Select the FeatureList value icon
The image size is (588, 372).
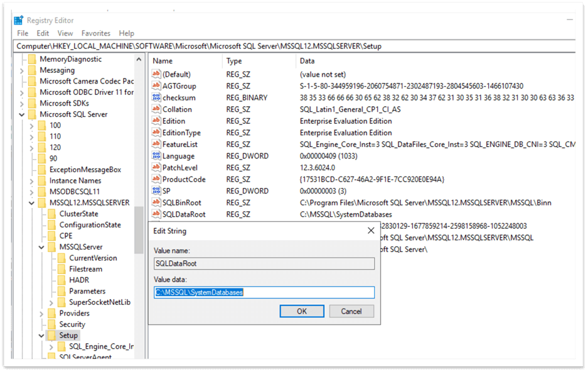coord(156,144)
